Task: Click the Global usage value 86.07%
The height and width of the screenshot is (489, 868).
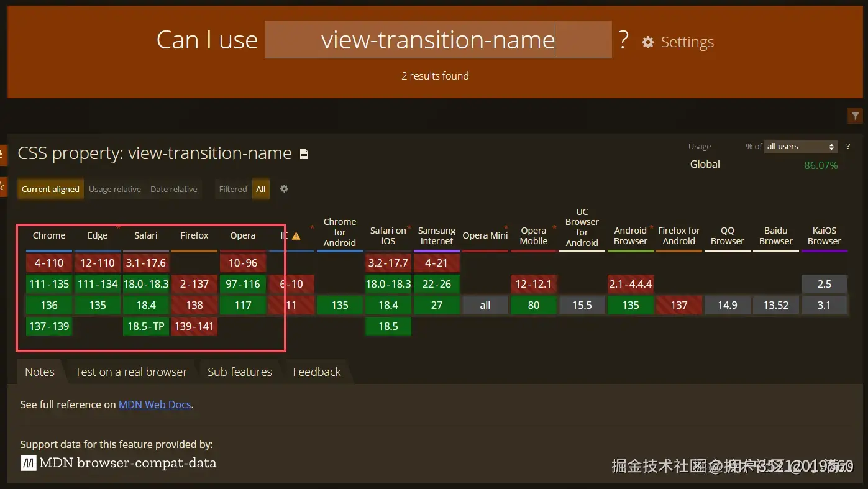Action: click(x=821, y=165)
